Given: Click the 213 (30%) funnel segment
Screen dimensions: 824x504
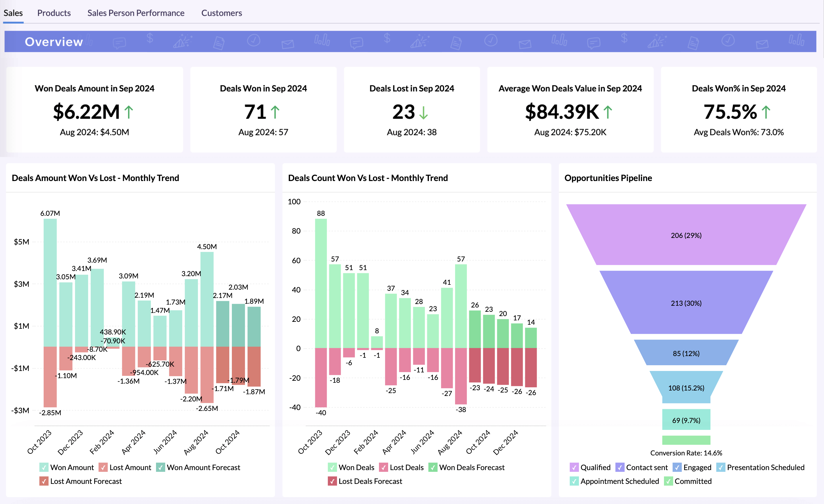Looking at the screenshot, I should click(x=686, y=303).
